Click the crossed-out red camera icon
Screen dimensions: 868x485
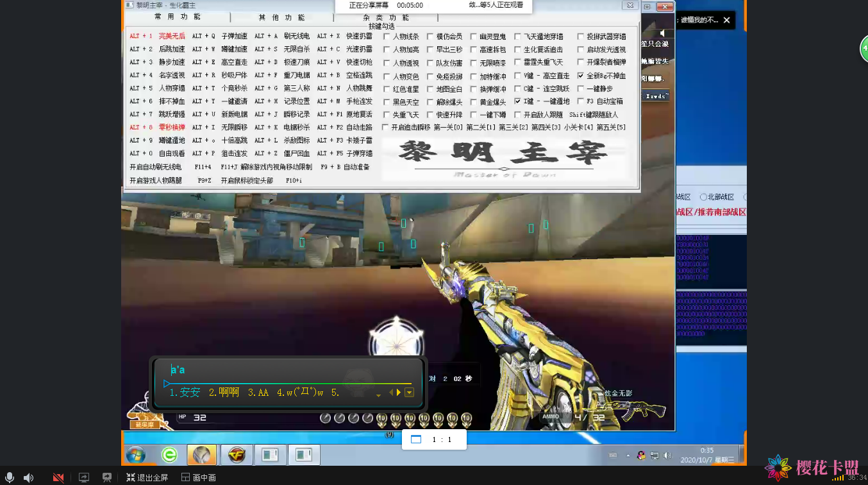pyautogui.click(x=58, y=477)
